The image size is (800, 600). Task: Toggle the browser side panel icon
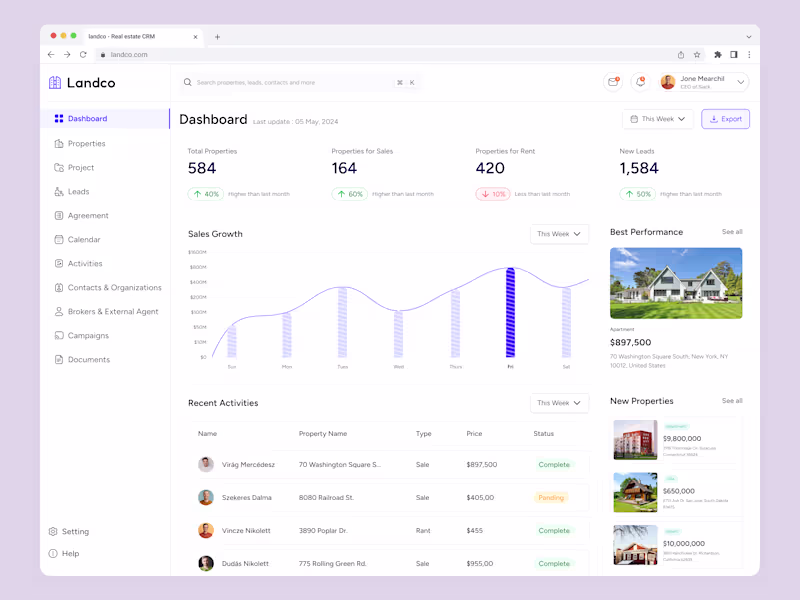tap(734, 55)
